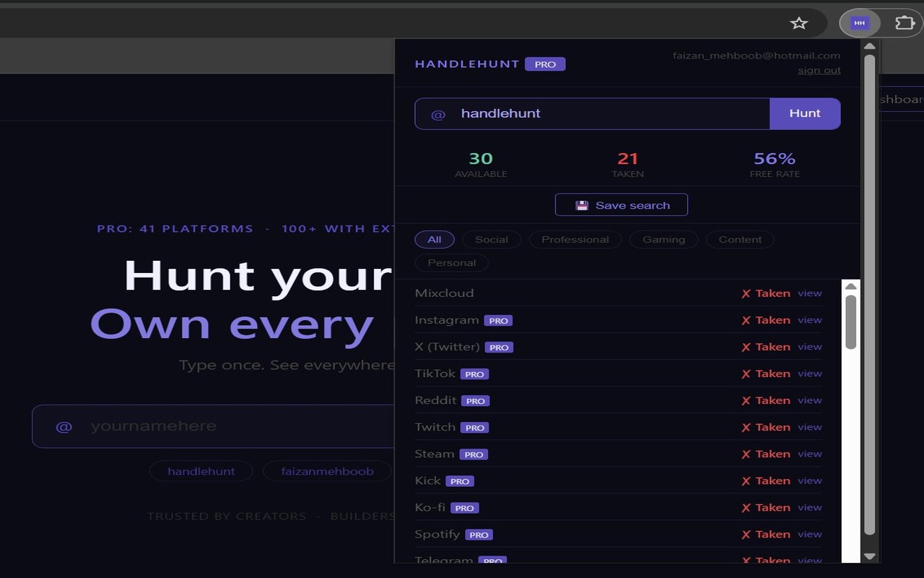Select the Personal filter tab
Viewport: 924px width, 578px height.
coord(452,262)
